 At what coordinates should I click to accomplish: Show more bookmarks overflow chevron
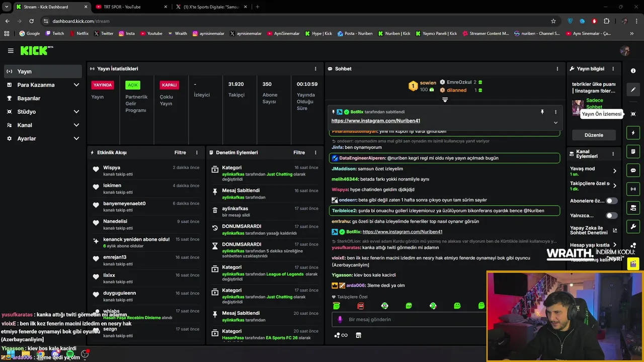631,34
